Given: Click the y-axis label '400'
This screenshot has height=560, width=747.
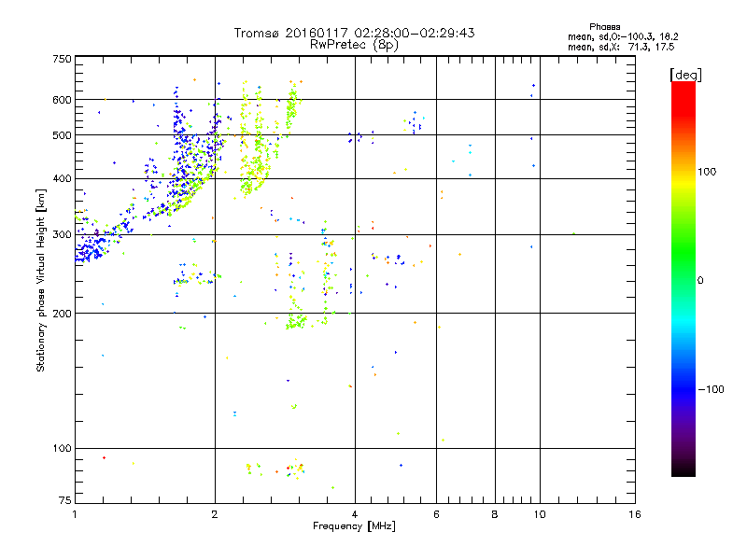Looking at the screenshot, I should click(62, 179).
